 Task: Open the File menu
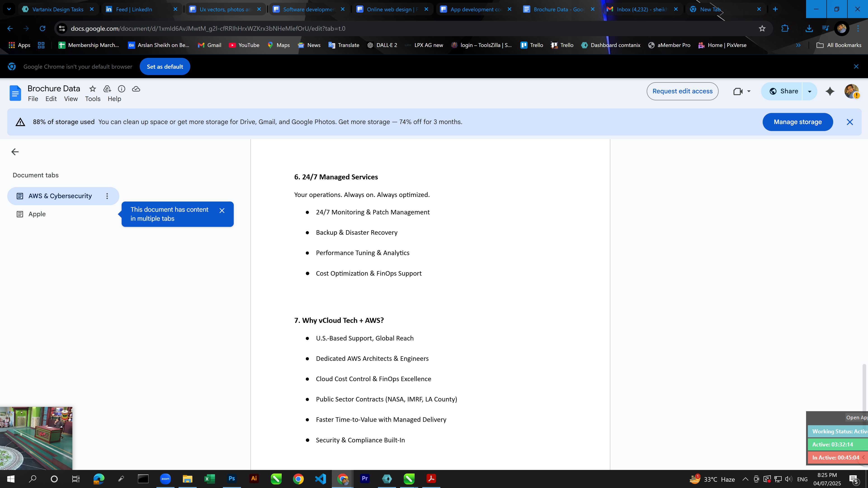[33, 99]
